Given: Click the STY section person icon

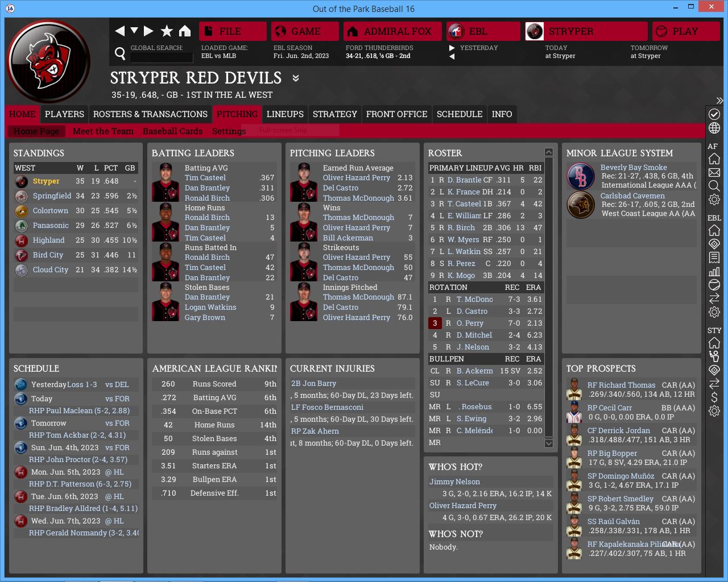Looking at the screenshot, I should tap(714, 356).
